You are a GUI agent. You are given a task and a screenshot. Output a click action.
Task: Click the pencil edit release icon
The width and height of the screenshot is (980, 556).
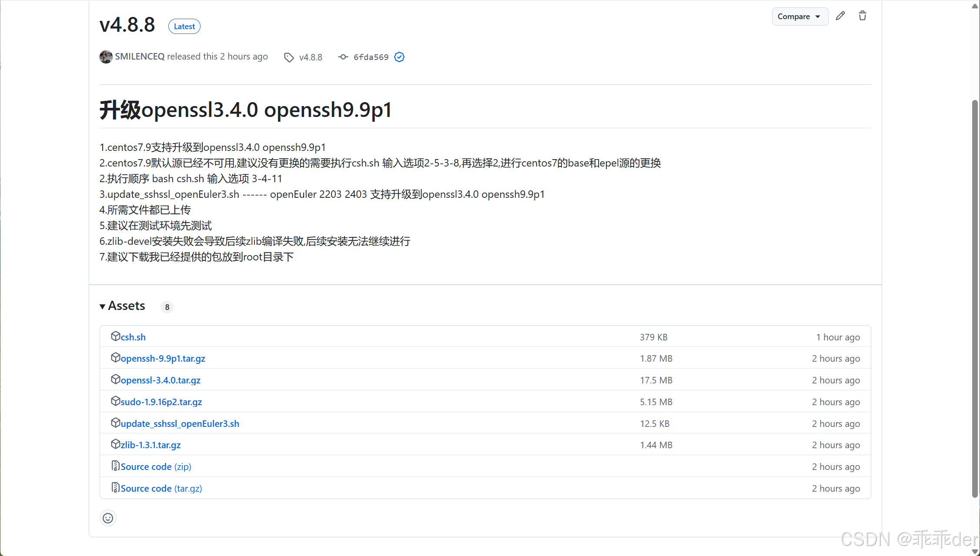(840, 16)
